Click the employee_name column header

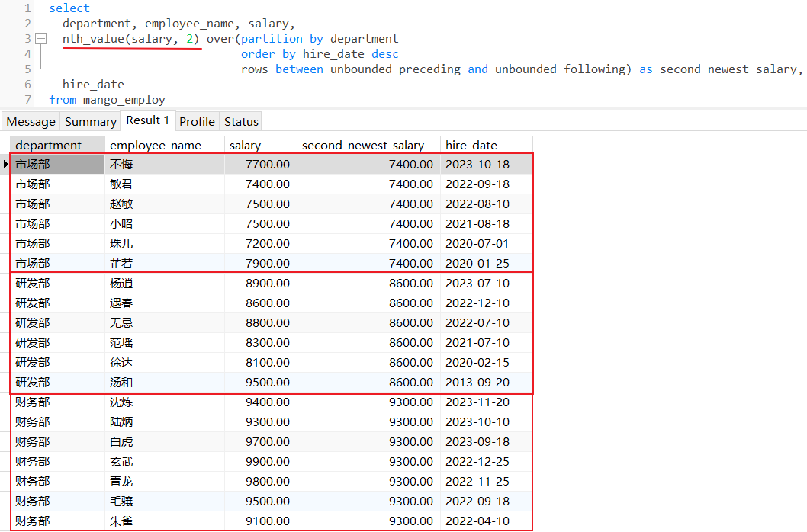click(x=165, y=145)
